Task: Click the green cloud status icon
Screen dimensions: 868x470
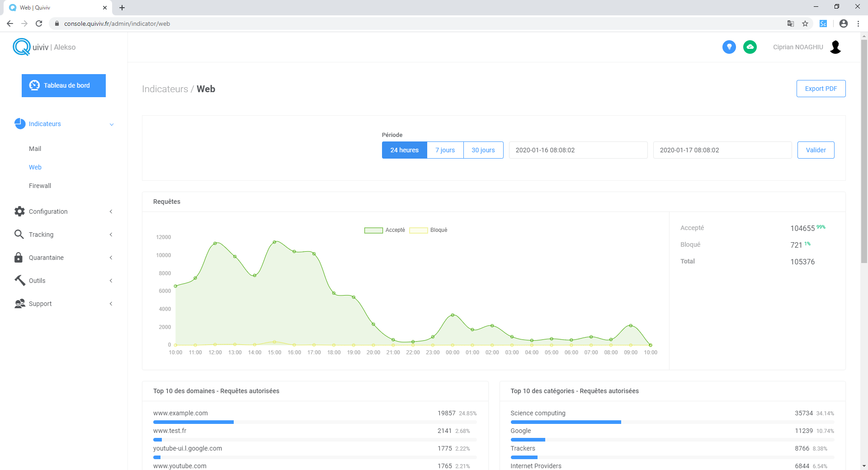Action: [750, 47]
